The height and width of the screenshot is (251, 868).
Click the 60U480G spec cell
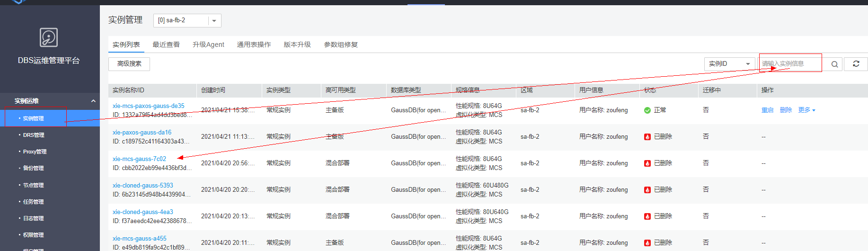point(482,185)
